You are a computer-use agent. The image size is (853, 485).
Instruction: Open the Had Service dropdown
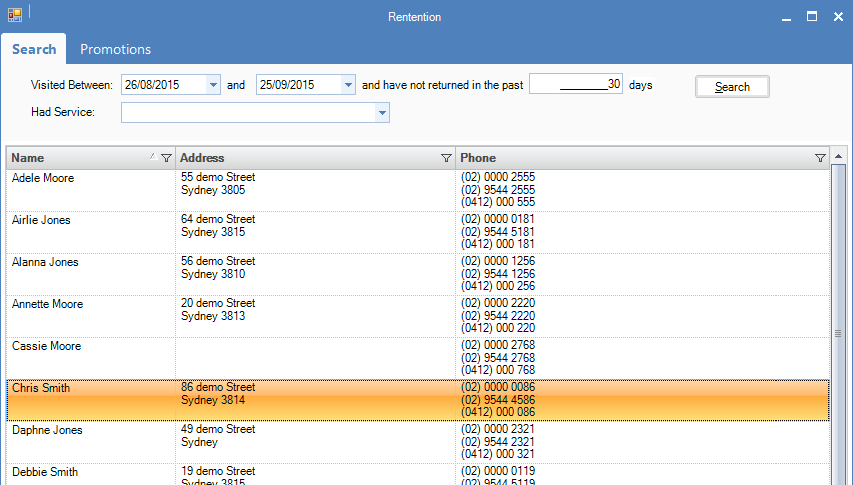382,113
